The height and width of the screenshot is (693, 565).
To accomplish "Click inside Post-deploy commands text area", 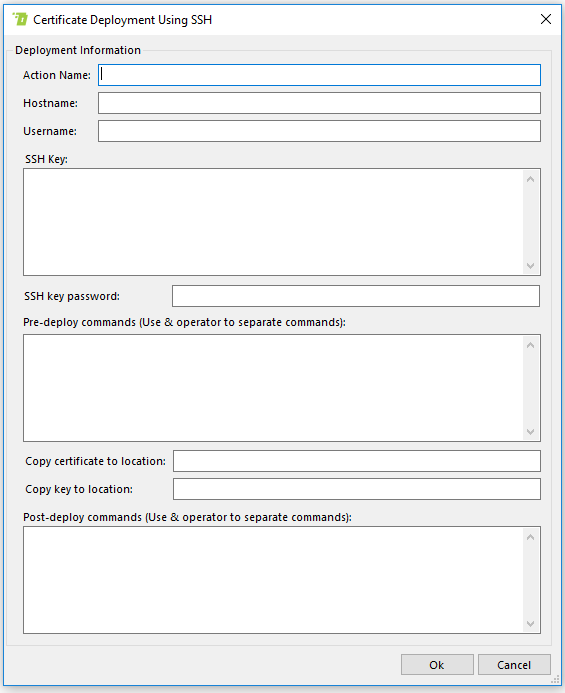I will coord(273,580).
